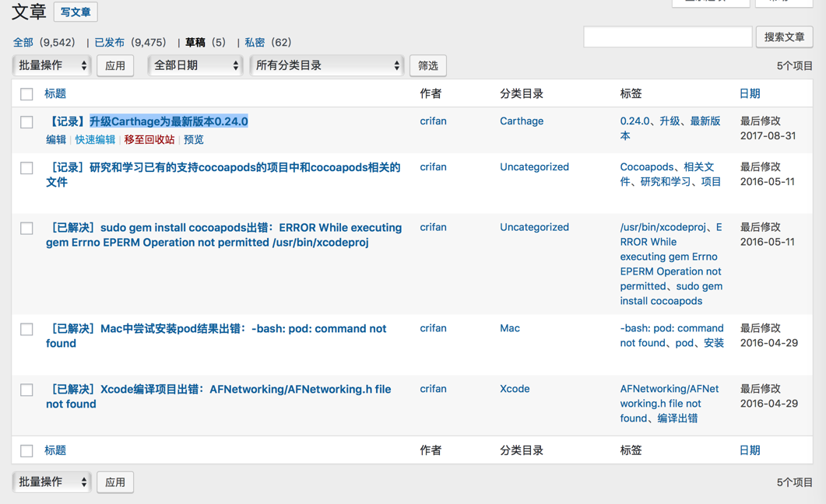
Task: Switch to the 已发布 published filter
Action: pos(109,43)
